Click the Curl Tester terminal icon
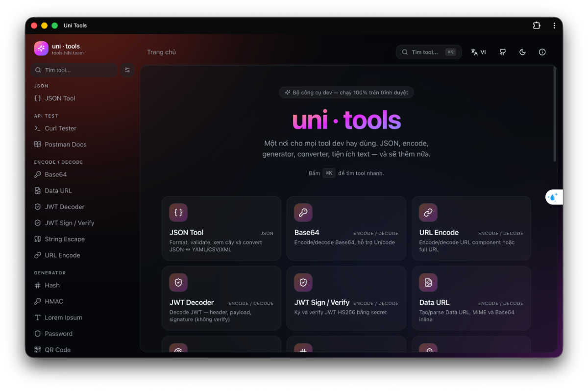Screen dimensions: 588x391 point(38,128)
